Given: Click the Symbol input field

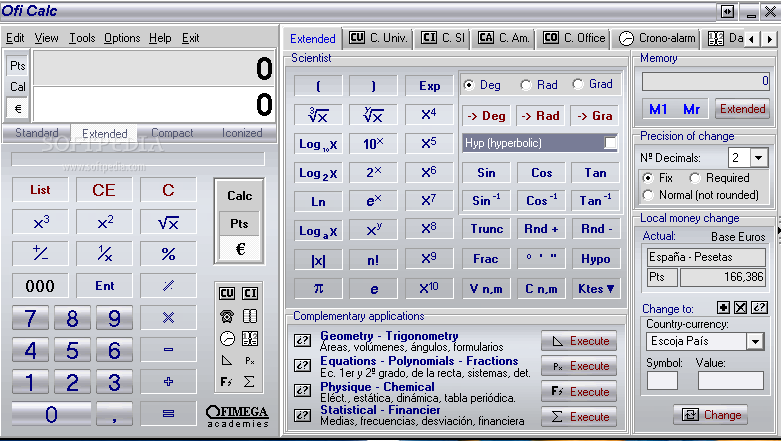Looking at the screenshot, I should click(x=662, y=381).
